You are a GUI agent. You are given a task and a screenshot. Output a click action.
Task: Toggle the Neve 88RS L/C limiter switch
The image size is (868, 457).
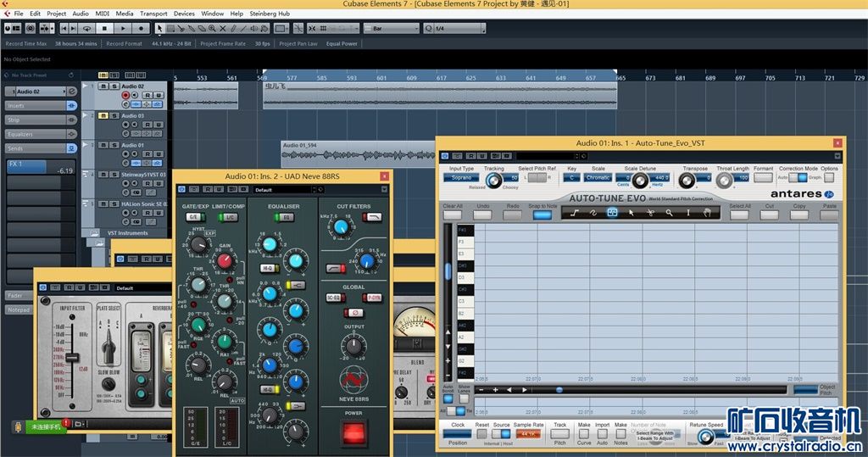[x=228, y=217]
